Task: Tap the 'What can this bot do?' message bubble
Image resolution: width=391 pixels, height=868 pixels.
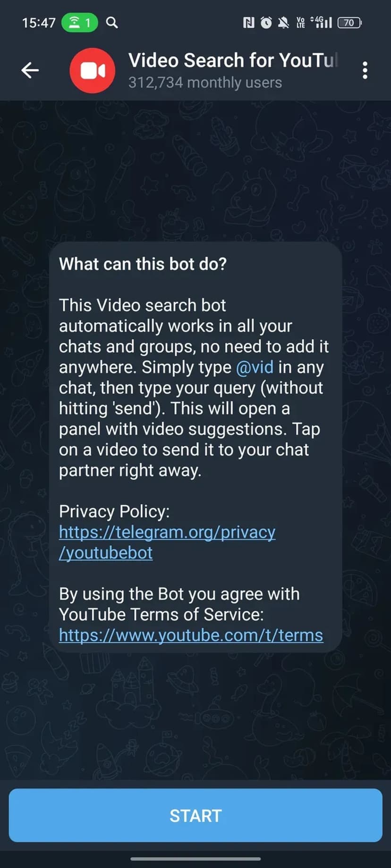Action: coord(195,447)
